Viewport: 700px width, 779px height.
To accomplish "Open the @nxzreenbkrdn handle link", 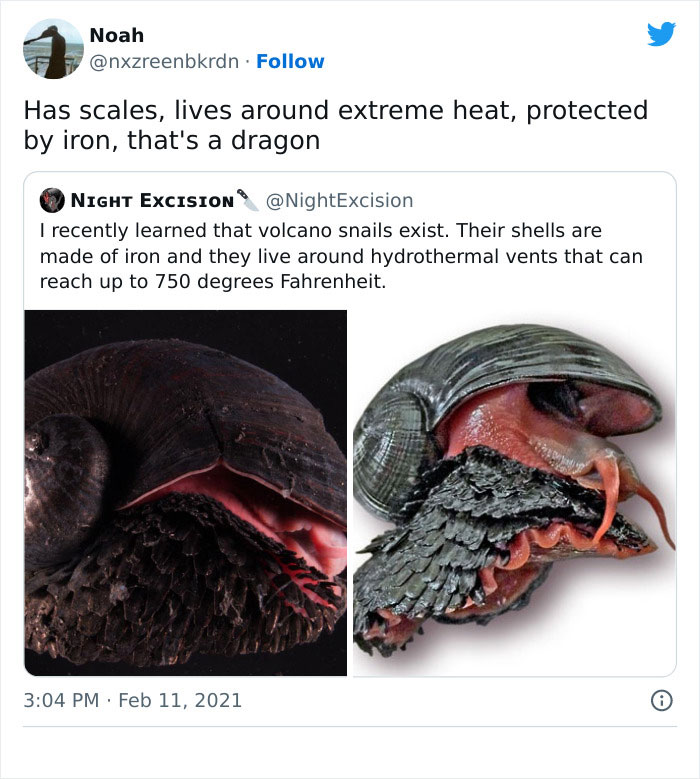I will pyautogui.click(x=164, y=62).
